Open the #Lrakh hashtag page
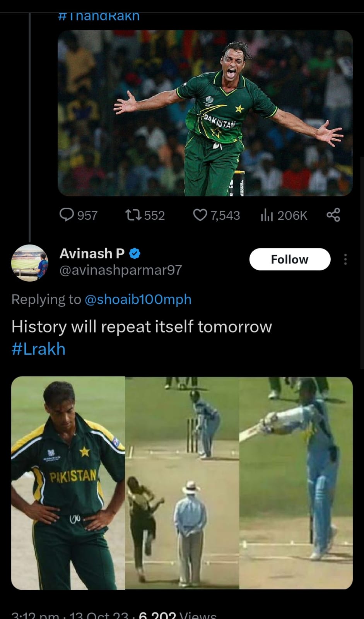364x619 pixels. click(38, 349)
